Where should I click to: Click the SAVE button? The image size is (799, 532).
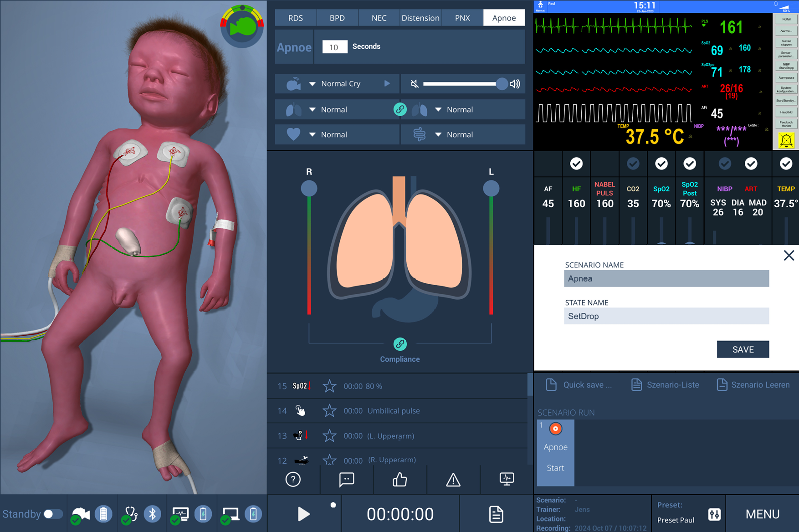[x=743, y=349]
